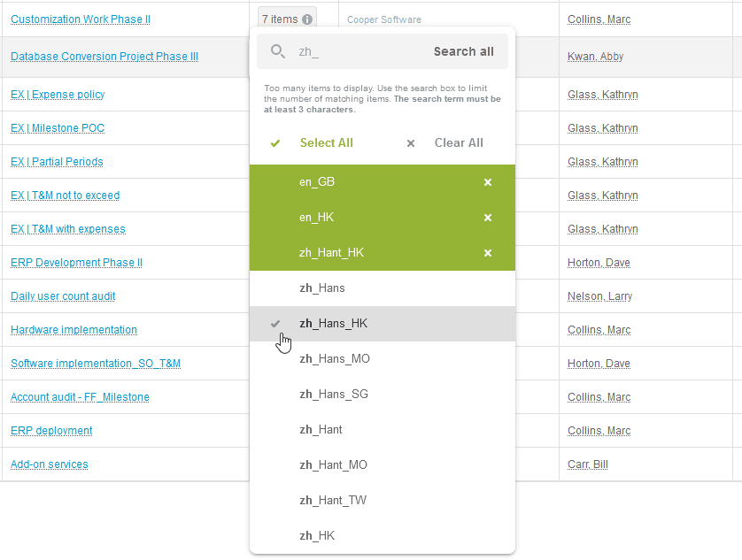
Task: Open EX | T&M with expenses
Action: pos(68,229)
